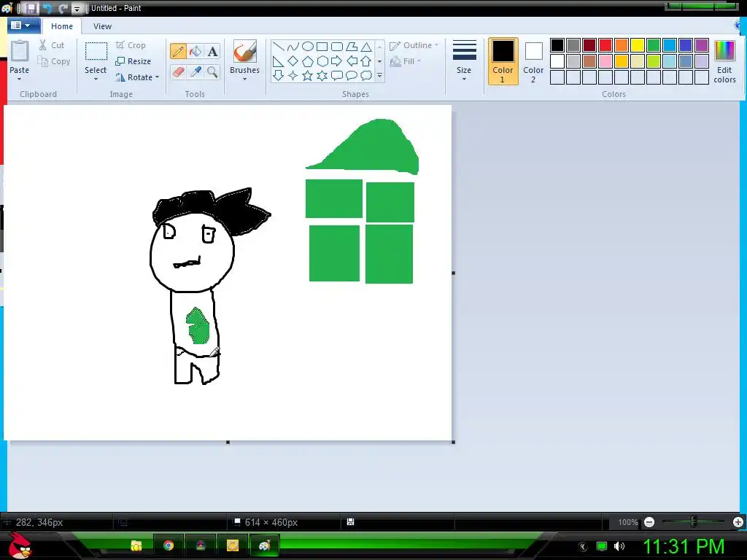Image resolution: width=747 pixels, height=560 pixels.
Task: Pick the Eraser tool
Action: 178,72
